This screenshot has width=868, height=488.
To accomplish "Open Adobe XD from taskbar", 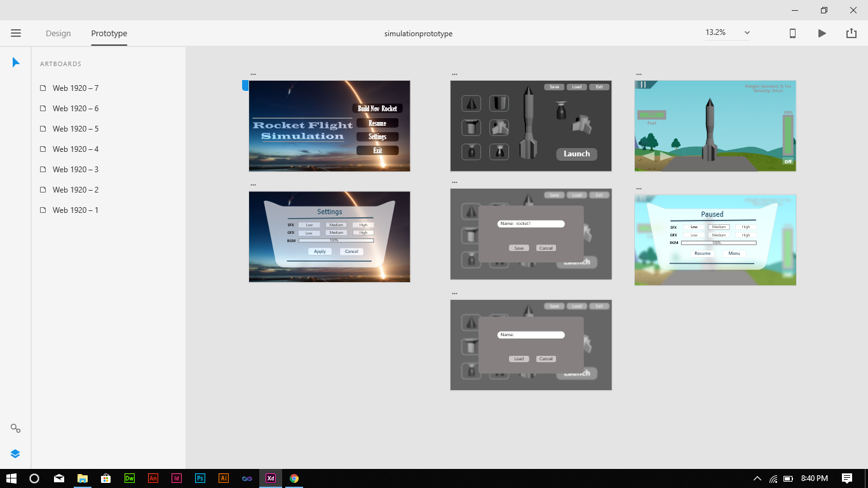I will coord(270,478).
